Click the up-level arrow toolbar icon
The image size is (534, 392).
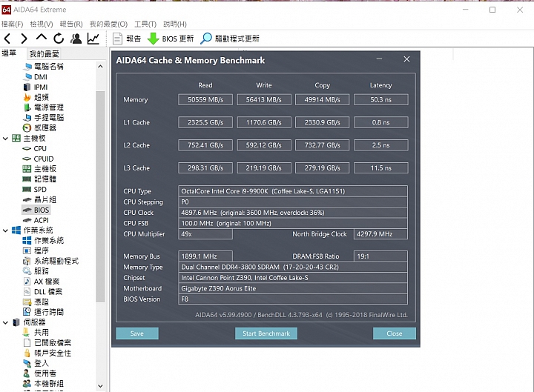click(x=42, y=38)
